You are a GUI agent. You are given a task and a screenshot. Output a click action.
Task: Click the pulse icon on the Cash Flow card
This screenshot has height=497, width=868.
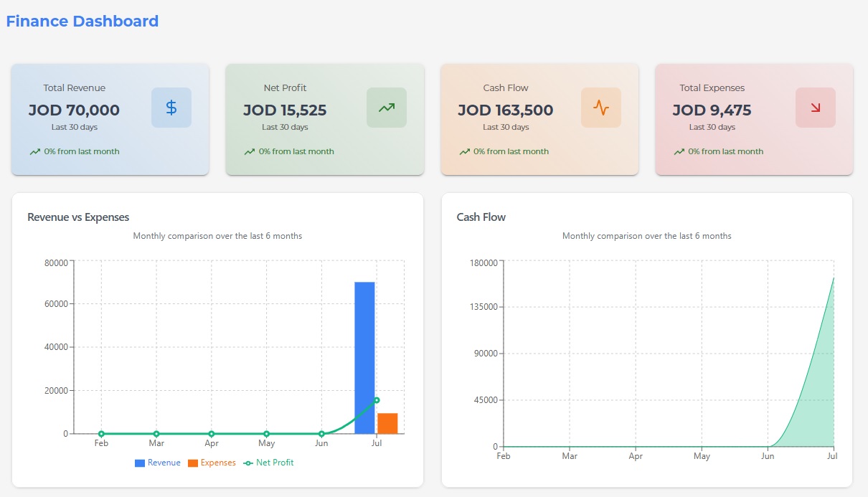600,106
